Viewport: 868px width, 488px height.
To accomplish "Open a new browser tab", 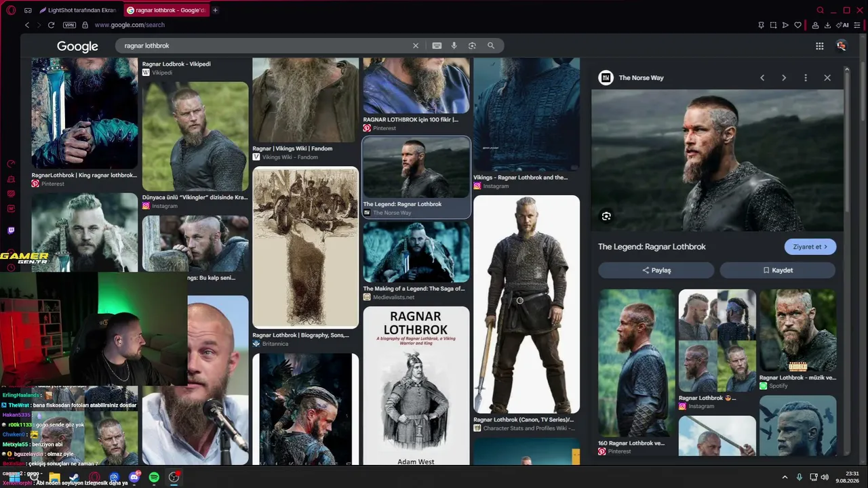I will click(216, 10).
